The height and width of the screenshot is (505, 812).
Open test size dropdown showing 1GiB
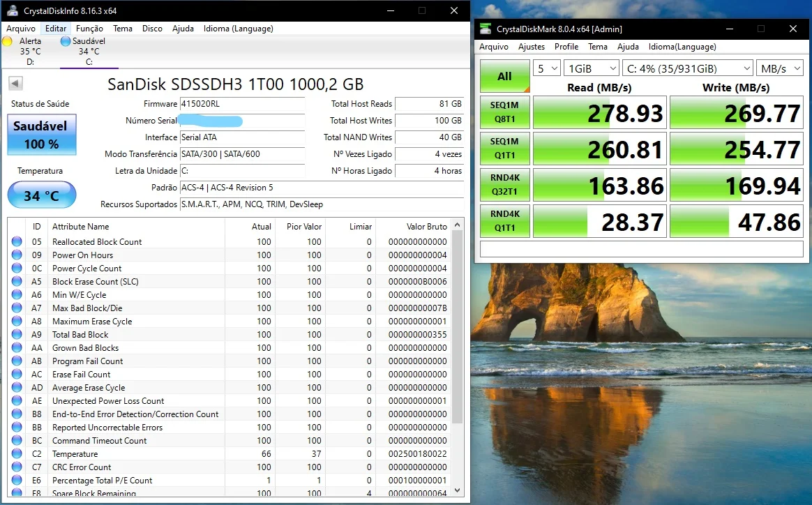[592, 68]
